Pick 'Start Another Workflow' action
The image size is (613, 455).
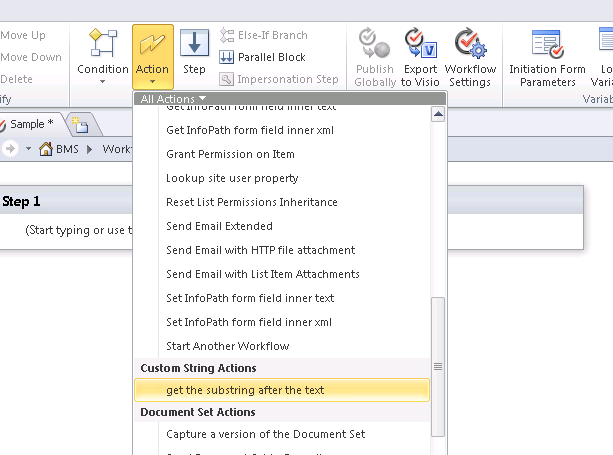228,346
